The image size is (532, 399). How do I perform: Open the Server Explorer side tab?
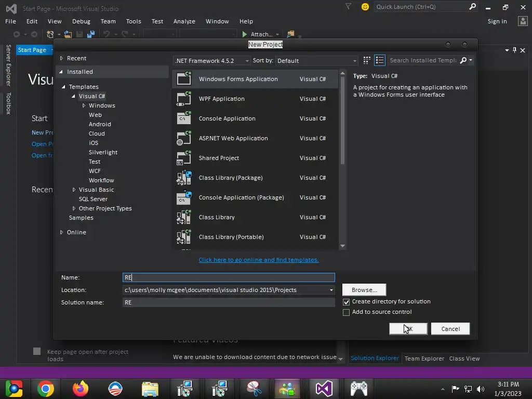point(8,65)
